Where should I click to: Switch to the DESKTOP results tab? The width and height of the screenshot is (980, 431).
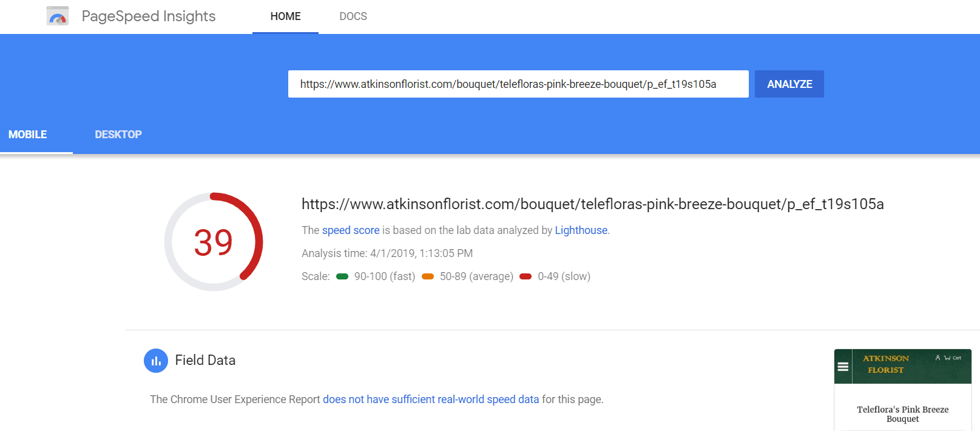coord(118,135)
